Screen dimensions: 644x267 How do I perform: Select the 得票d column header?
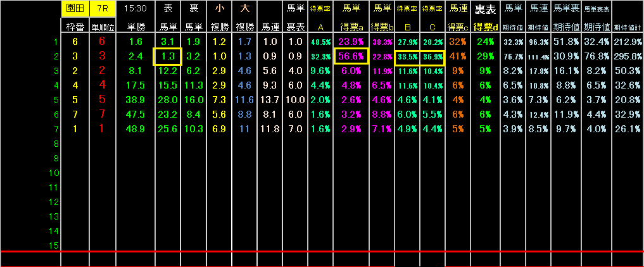pyautogui.click(x=485, y=27)
